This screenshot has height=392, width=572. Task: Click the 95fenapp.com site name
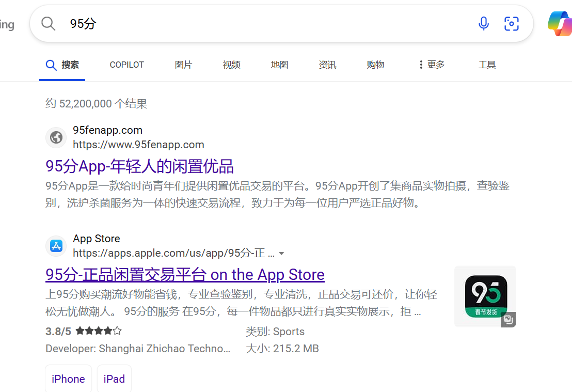click(107, 130)
